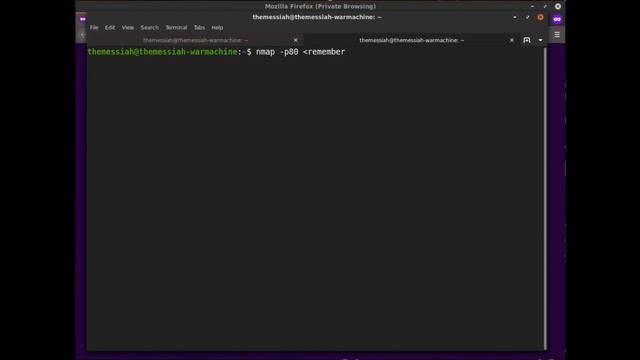Click the terminal window title text
Viewport: 640px width, 360px height.
pyautogui.click(x=317, y=17)
